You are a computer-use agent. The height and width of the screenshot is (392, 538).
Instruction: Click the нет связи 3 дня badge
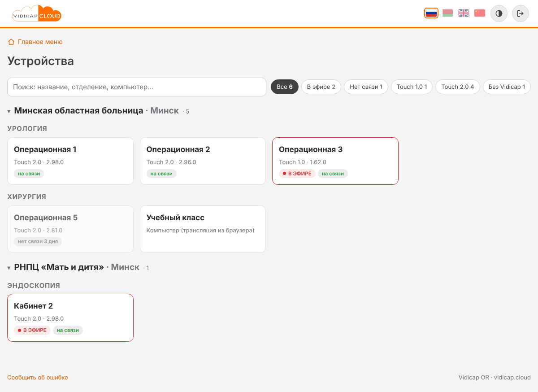[x=38, y=241]
